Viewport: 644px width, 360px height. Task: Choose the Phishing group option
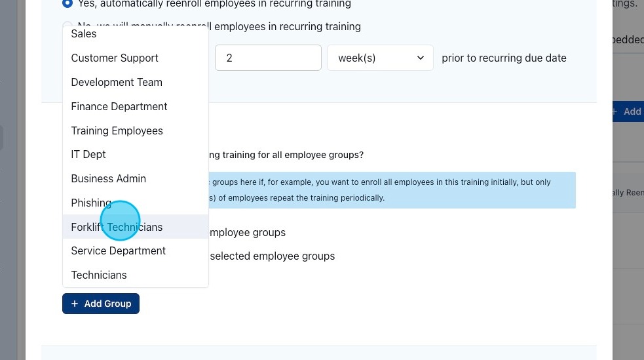(90, 203)
